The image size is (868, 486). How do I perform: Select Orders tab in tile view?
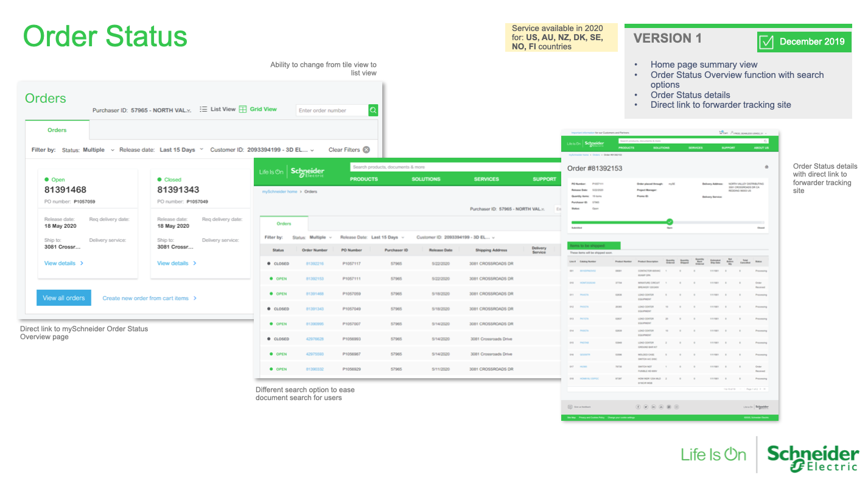point(57,130)
